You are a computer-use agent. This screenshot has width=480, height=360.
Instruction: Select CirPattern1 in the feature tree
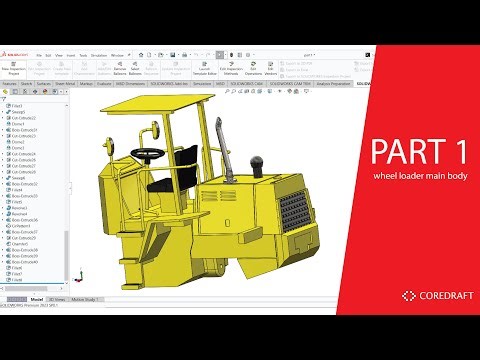18,226
